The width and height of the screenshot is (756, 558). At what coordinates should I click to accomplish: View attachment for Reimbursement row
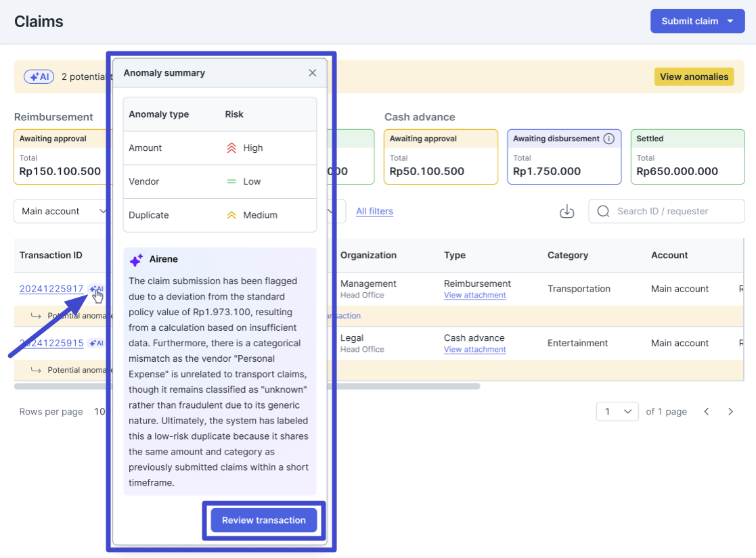coord(474,295)
